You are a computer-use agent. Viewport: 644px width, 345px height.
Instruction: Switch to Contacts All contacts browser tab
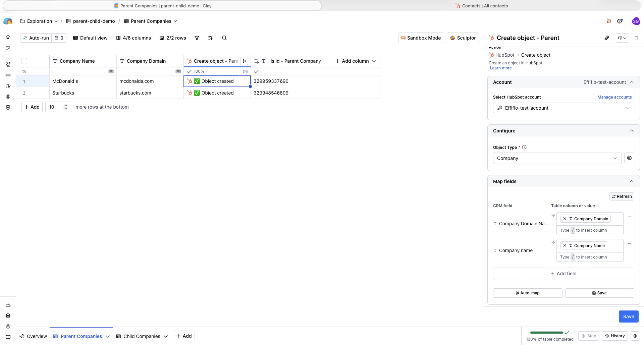[481, 6]
